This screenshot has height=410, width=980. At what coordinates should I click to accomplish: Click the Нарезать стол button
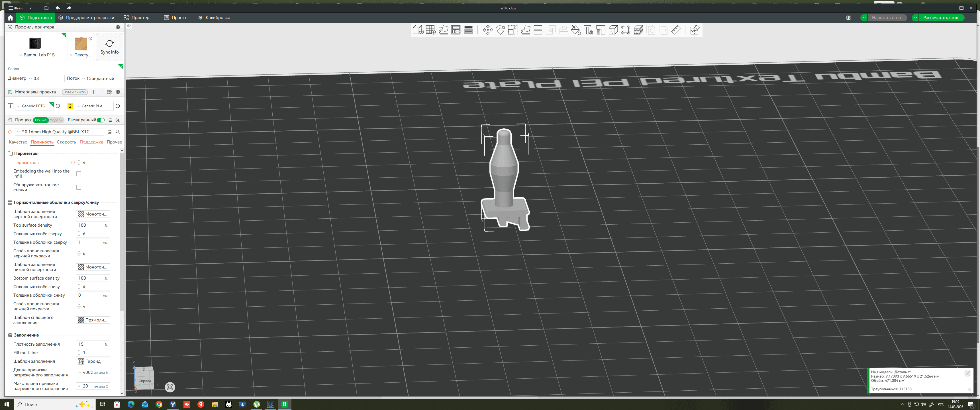pos(886,17)
